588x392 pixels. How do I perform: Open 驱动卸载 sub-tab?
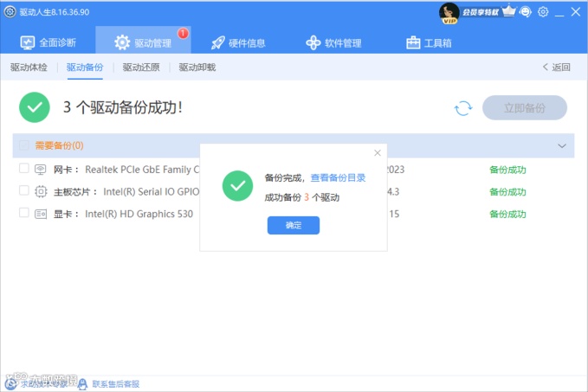pos(197,67)
